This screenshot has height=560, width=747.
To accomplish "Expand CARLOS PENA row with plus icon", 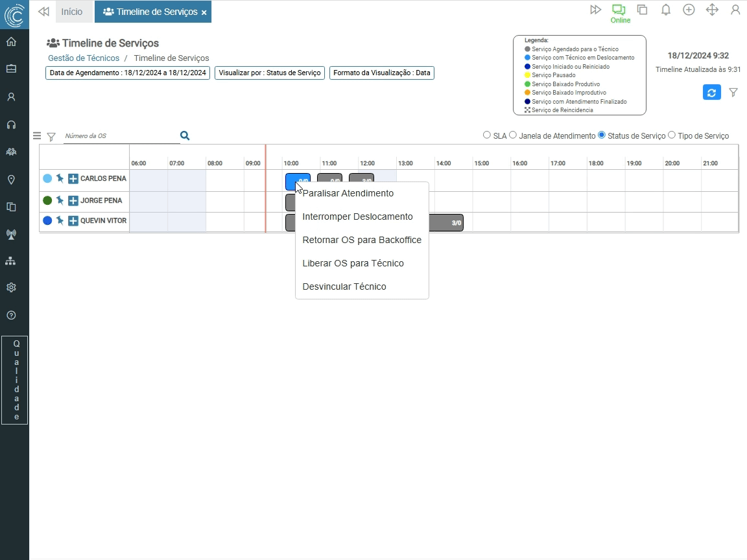I will tap(73, 179).
